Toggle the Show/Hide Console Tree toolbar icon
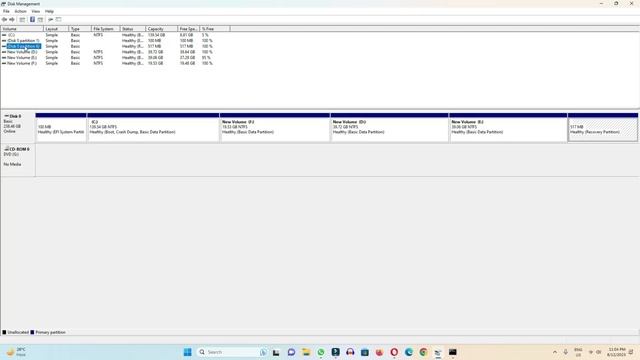640x360 pixels. pos(22,20)
